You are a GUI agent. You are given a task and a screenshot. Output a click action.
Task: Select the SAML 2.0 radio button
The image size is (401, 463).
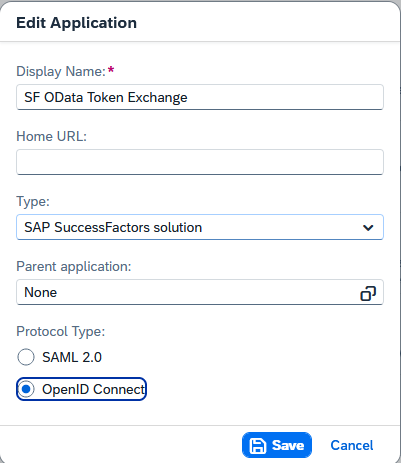pyautogui.click(x=26, y=357)
